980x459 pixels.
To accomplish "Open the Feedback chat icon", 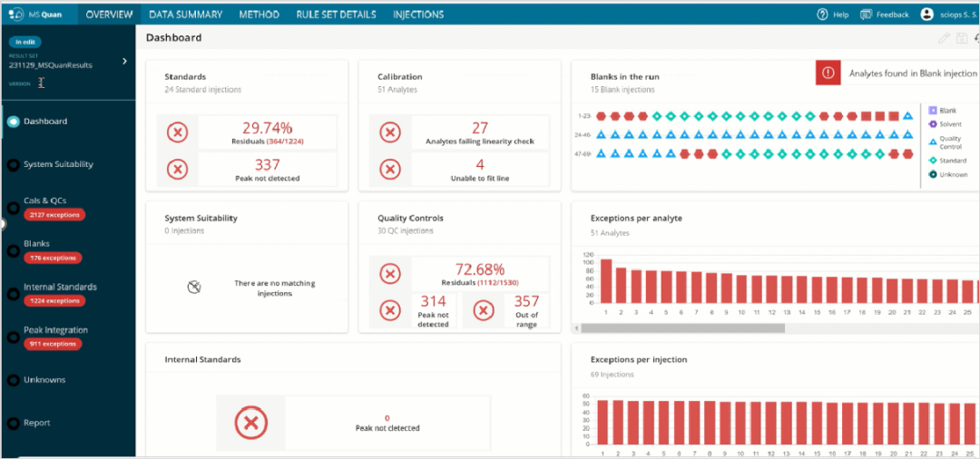I will pyautogui.click(x=866, y=15).
